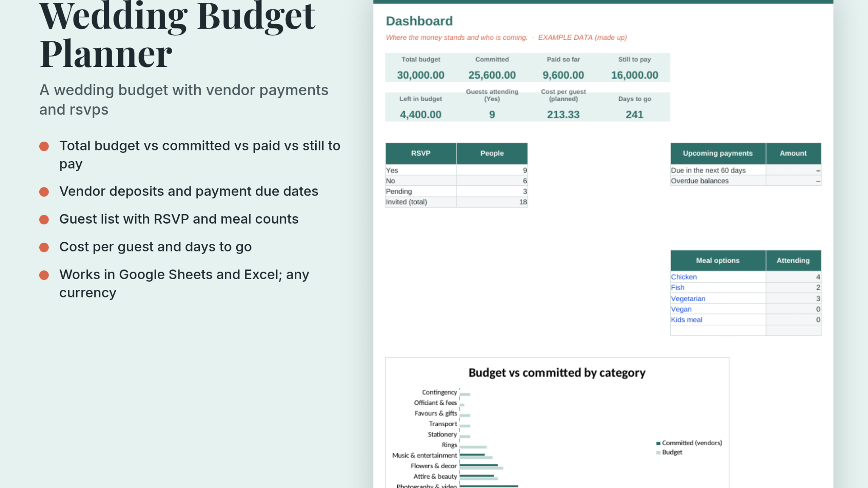Click the Music & entertainment chart label
Image resolution: width=868 pixels, height=488 pixels.
tap(424, 455)
